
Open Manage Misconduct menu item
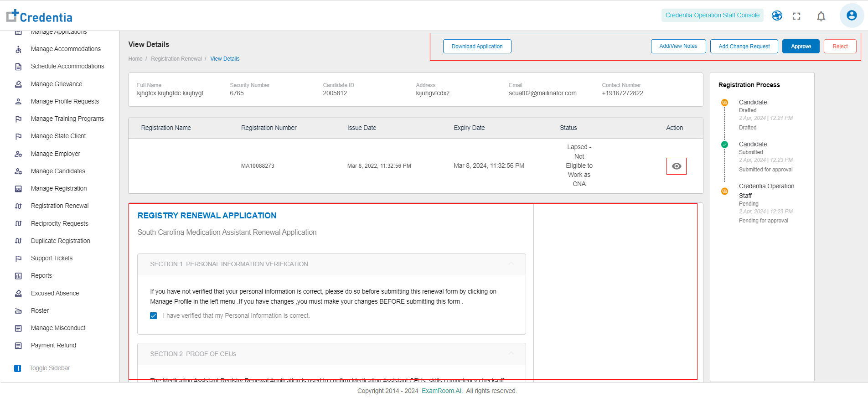tap(58, 328)
